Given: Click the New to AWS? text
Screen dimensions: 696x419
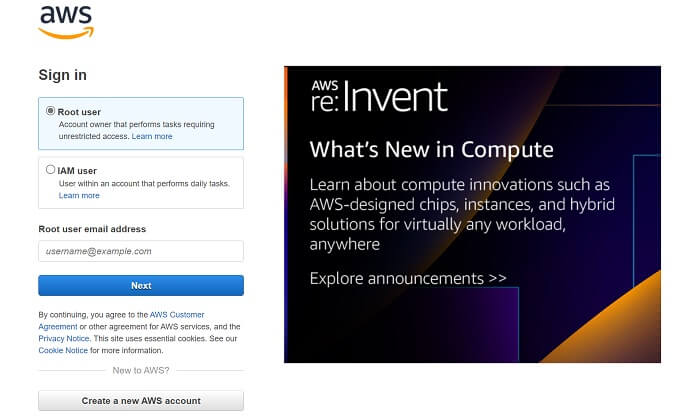Looking at the screenshot, I should [x=141, y=370].
